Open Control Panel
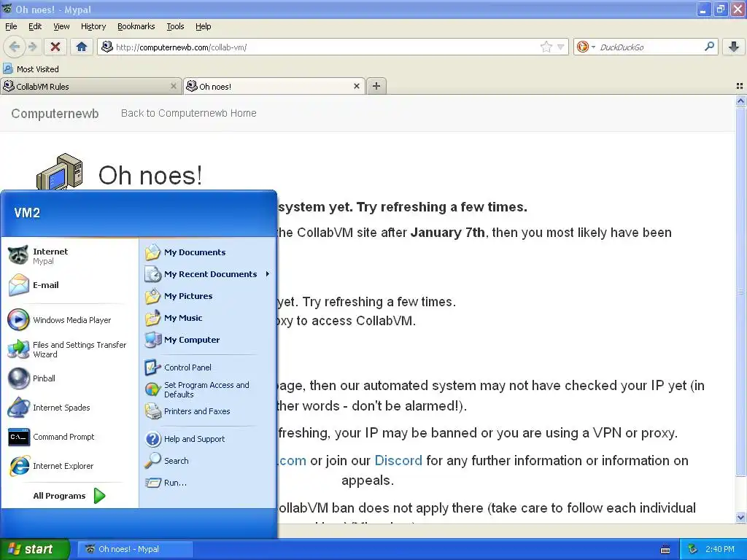This screenshot has width=747, height=560. (207, 367)
